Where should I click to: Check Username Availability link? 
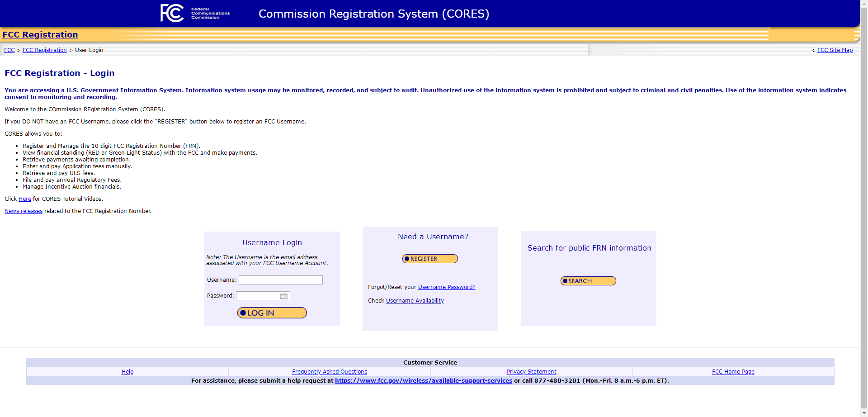point(415,301)
